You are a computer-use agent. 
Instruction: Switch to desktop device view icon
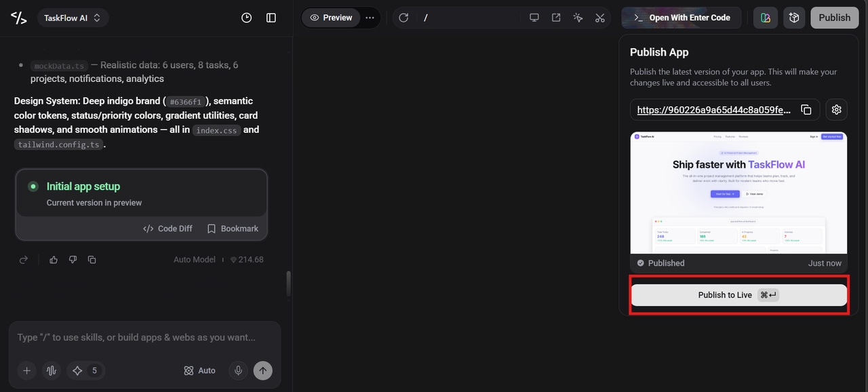[x=534, y=18]
